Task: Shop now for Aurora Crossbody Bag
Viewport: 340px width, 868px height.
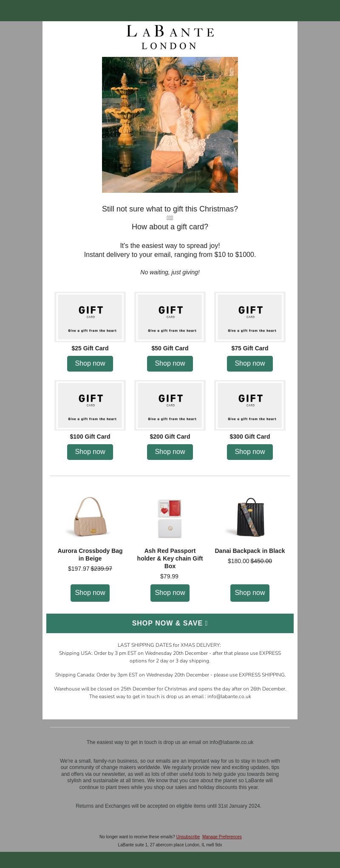Action: pos(90,593)
